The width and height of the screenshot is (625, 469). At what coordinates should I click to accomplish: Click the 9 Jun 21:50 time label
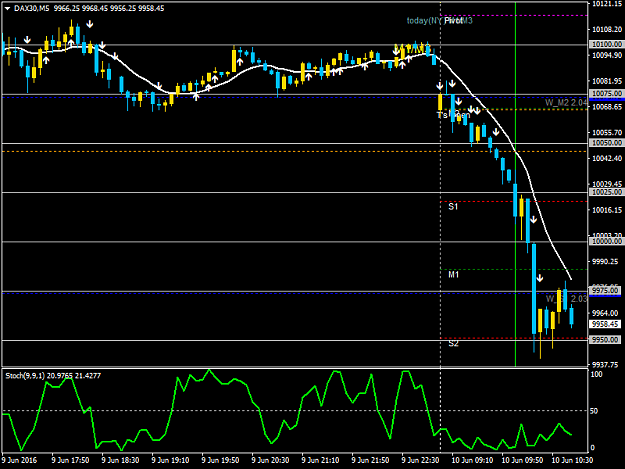pyautogui.click(x=370, y=460)
